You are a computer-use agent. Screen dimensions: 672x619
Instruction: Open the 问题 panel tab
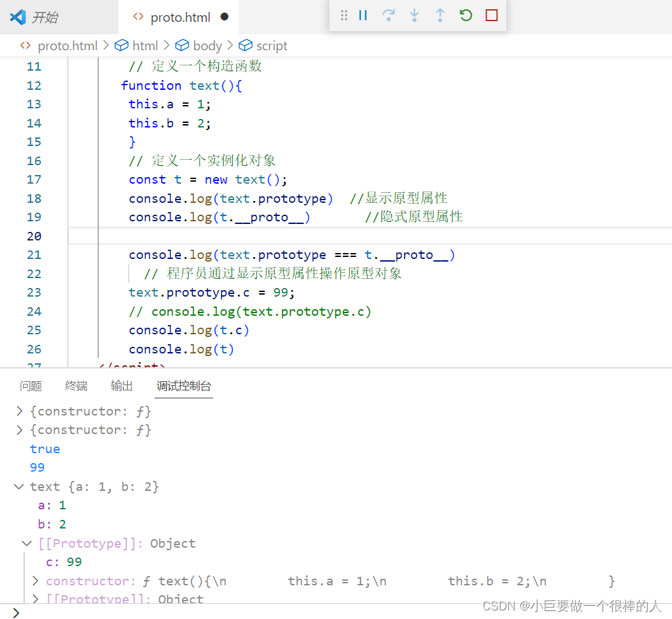click(30, 386)
